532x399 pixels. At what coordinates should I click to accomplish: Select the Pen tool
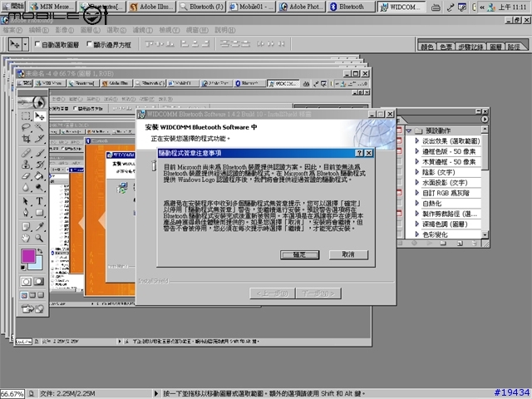[x=26, y=213]
